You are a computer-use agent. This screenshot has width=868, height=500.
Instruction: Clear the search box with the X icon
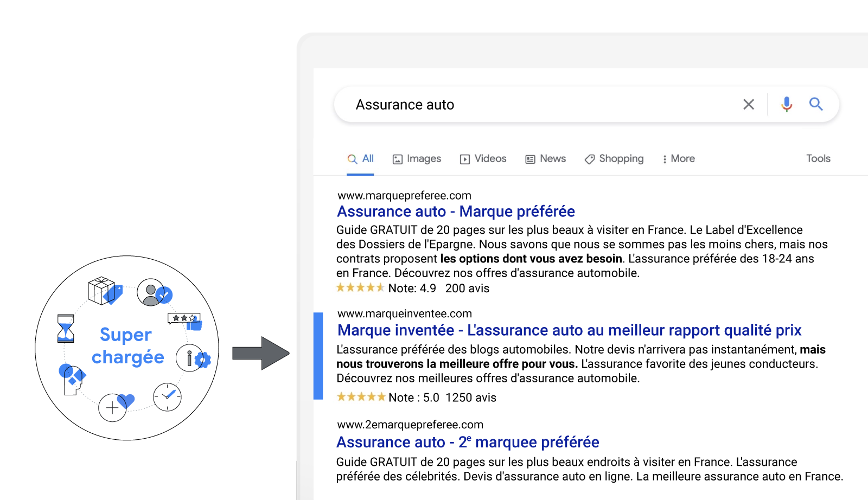[x=749, y=104]
